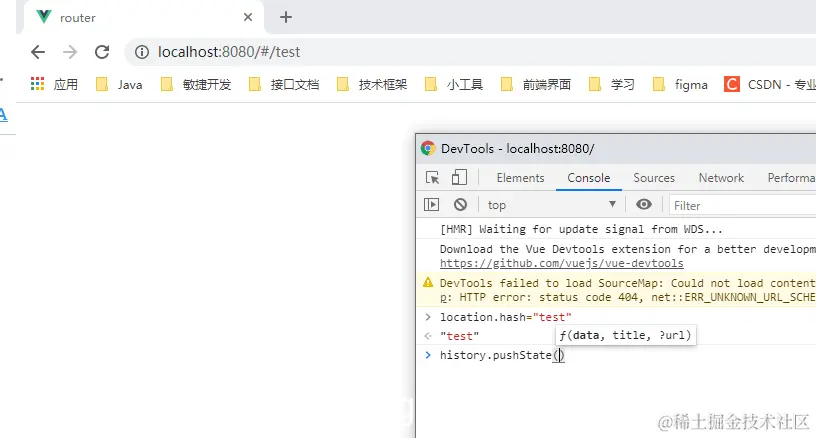Clear the console with the ban icon
This screenshot has height=438, width=816.
(x=460, y=204)
